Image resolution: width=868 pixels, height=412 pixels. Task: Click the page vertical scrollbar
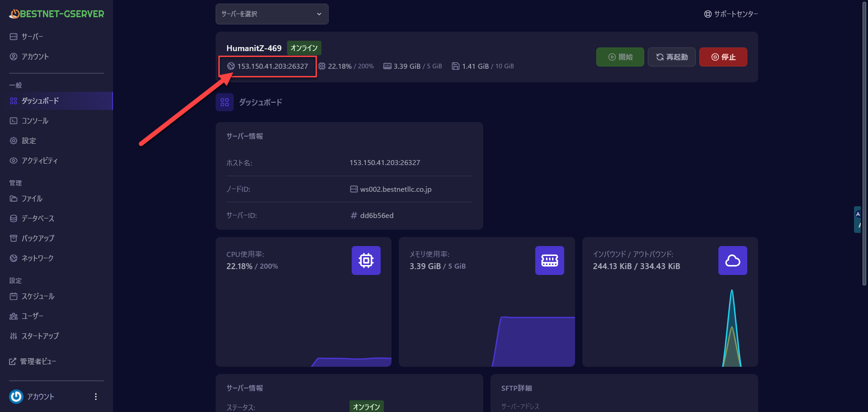pos(864,145)
